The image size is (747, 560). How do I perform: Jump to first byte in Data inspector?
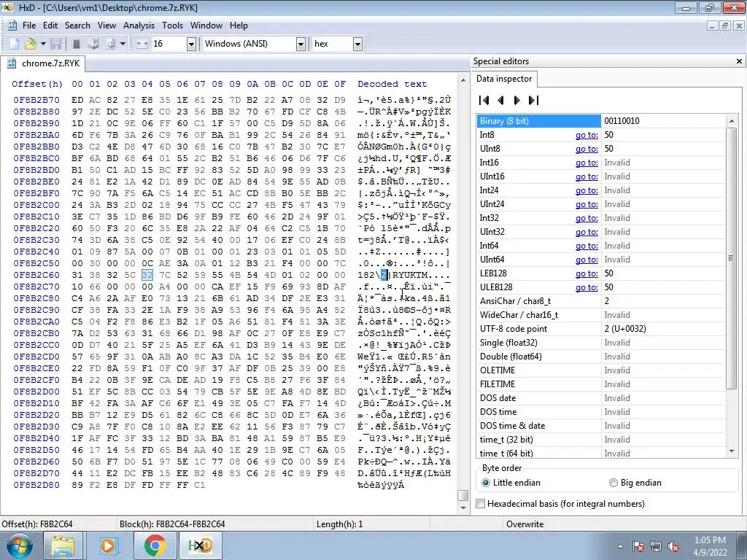tap(484, 101)
